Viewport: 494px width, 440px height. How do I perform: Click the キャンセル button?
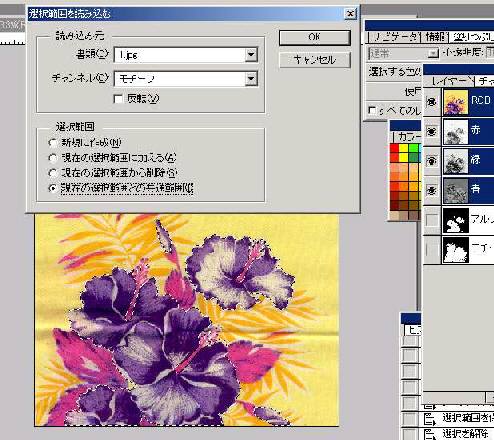315,60
